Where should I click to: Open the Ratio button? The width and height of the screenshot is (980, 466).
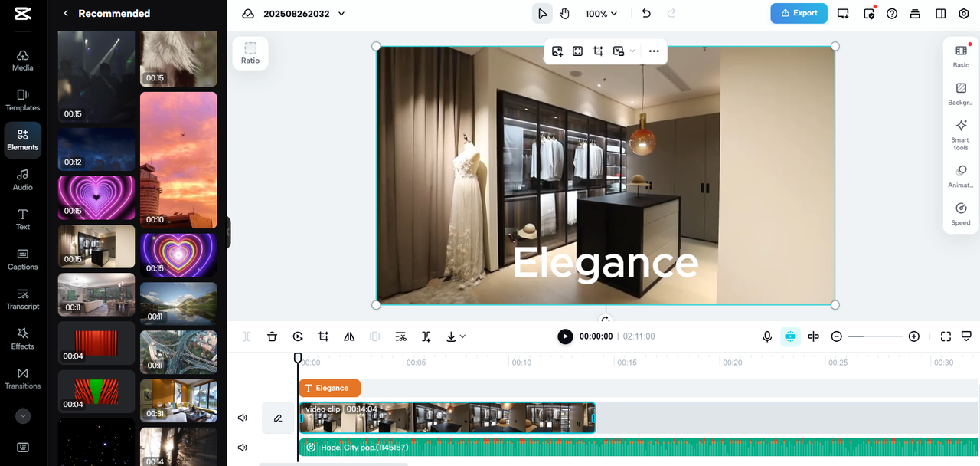pyautogui.click(x=250, y=53)
